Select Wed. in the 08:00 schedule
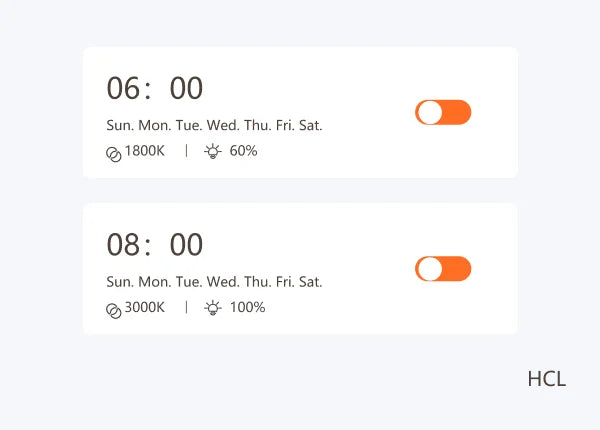This screenshot has height=430, width=600. [x=223, y=281]
